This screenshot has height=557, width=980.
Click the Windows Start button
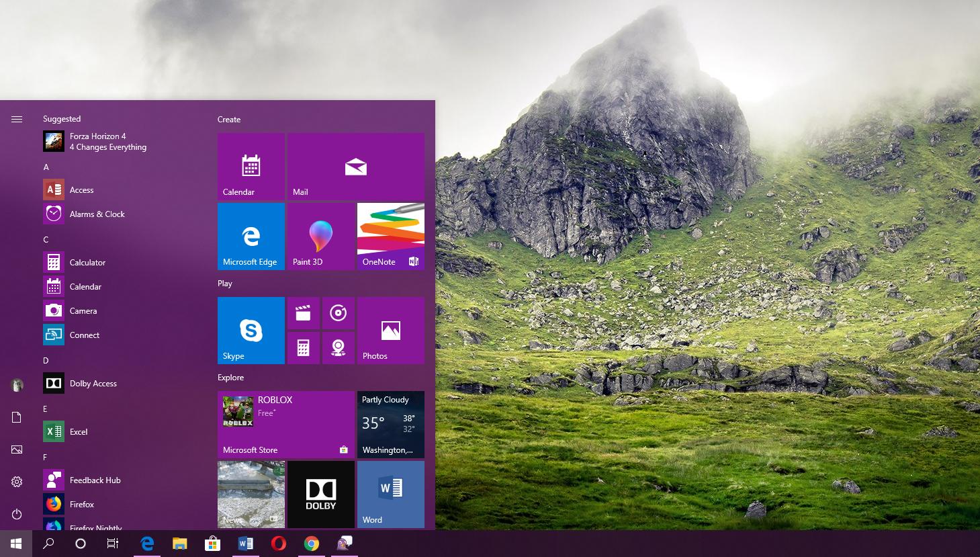coord(16,544)
